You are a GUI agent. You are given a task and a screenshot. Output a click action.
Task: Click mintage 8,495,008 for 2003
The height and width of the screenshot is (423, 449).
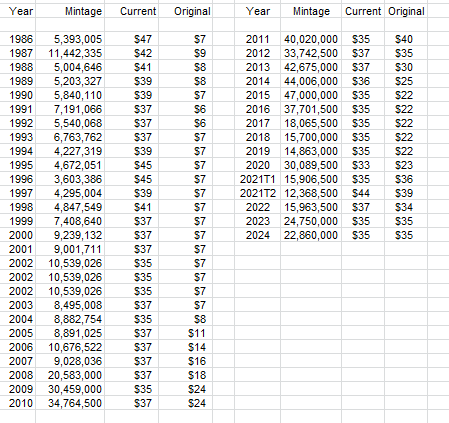pyautogui.click(x=70, y=305)
